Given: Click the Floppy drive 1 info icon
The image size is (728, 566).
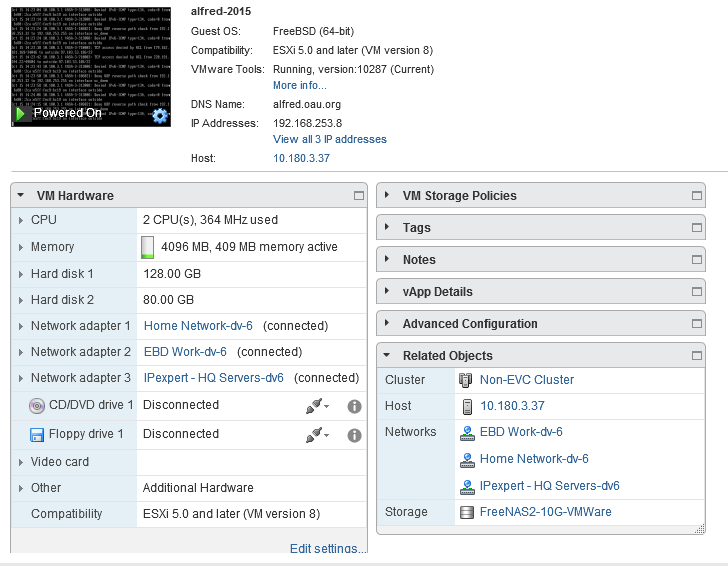Looking at the screenshot, I should (354, 435).
